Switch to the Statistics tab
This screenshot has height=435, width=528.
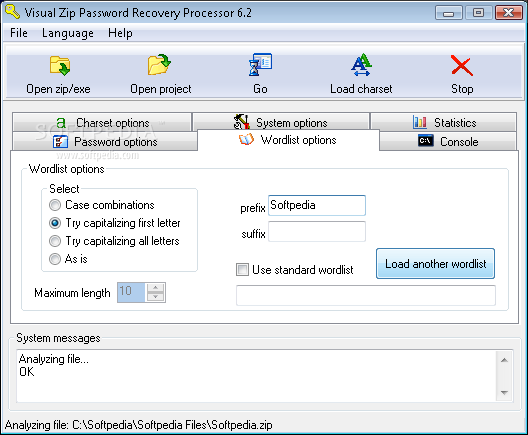(x=443, y=122)
